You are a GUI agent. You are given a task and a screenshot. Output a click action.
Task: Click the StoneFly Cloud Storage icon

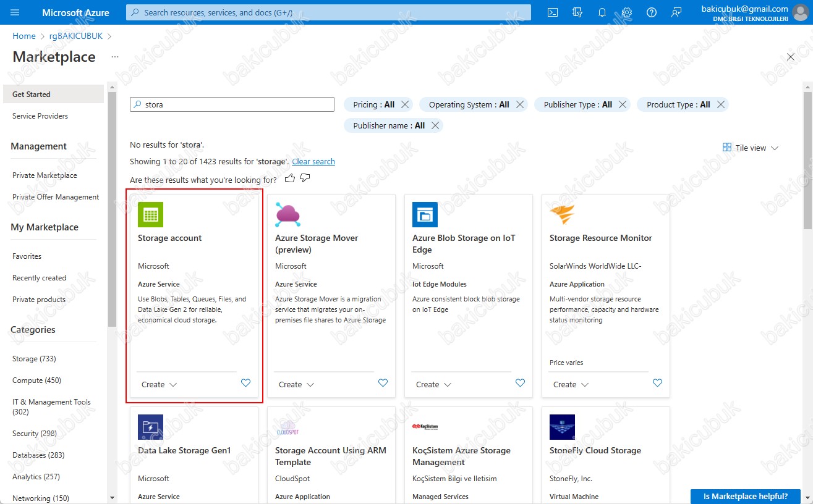(x=562, y=427)
